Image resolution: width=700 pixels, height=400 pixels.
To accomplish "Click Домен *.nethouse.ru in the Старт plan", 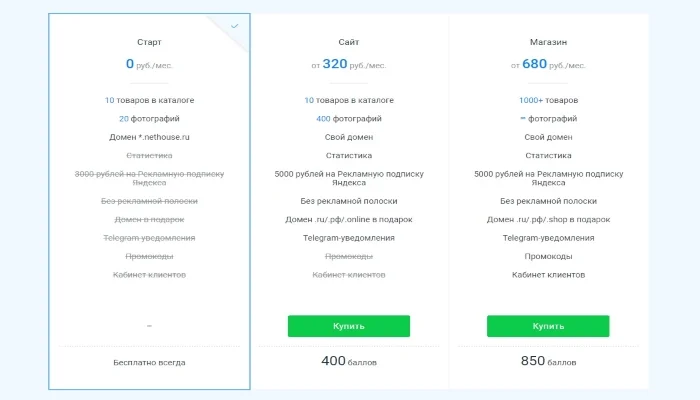I will tap(149, 137).
